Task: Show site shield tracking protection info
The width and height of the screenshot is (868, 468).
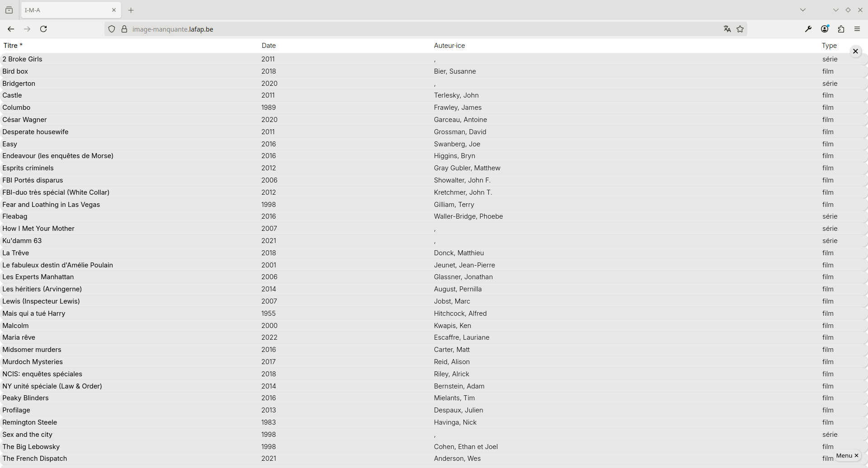Action: pos(112,29)
